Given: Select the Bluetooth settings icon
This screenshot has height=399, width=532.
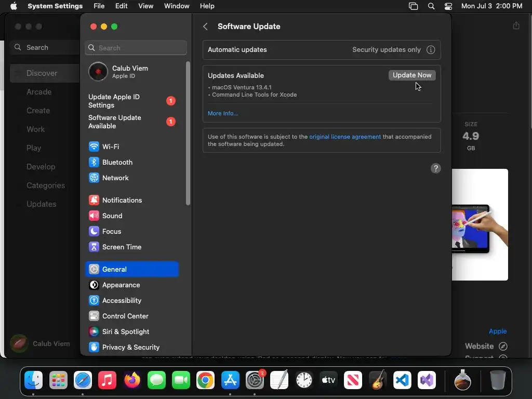Looking at the screenshot, I should (94, 162).
